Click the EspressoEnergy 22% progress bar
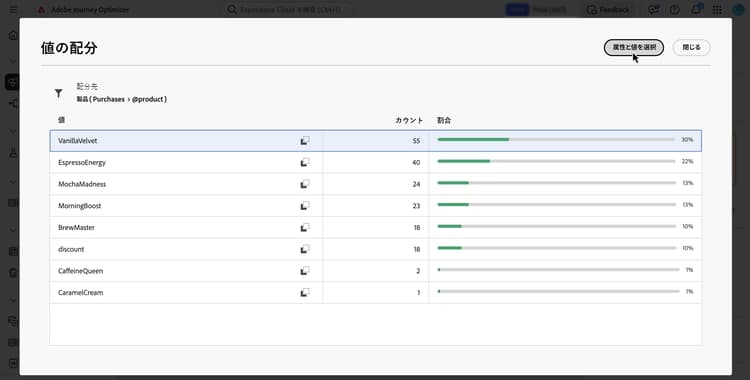The image size is (750, 380). [556, 161]
